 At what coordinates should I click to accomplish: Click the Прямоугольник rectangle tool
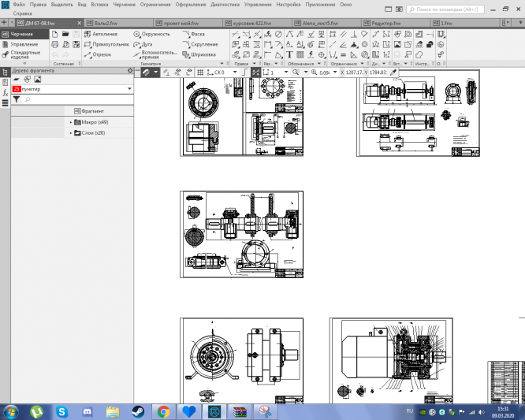tap(109, 45)
